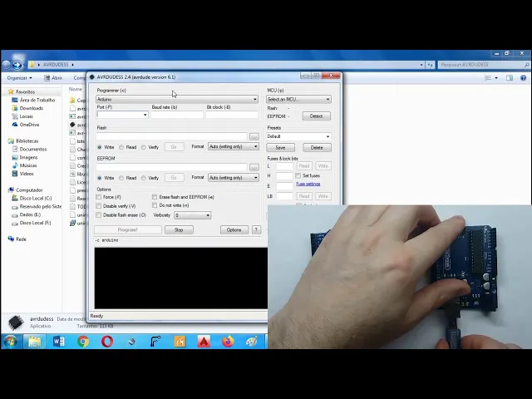Click the preset Delete button

[317, 148]
